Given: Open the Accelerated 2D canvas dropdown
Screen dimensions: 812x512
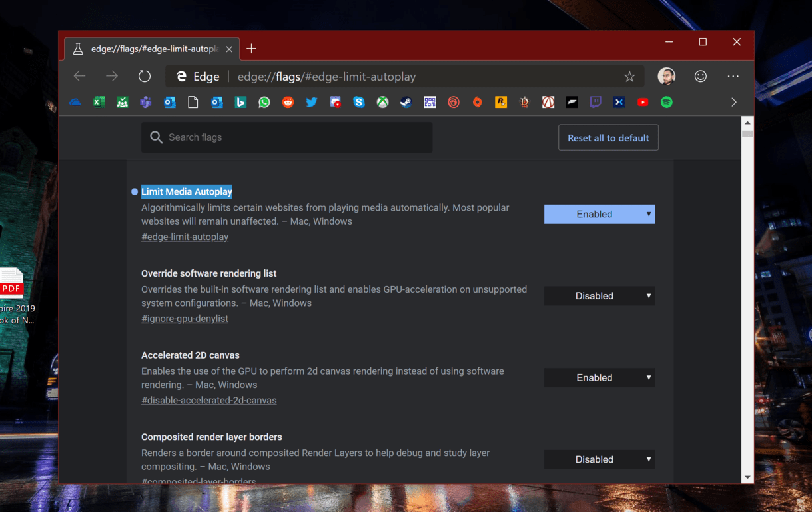Looking at the screenshot, I should [600, 377].
